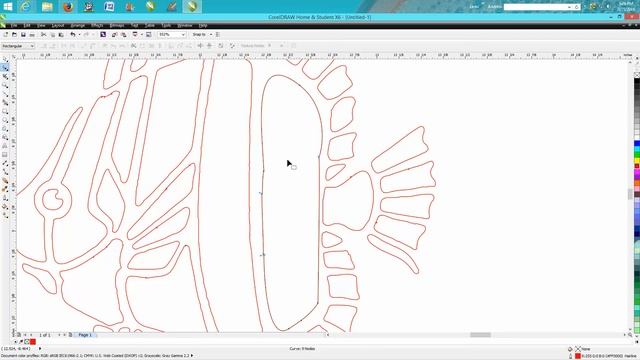Viewport: 640px width, 360px height.
Task: Open Application launcher dropdown arrow
Action: pos(141,35)
